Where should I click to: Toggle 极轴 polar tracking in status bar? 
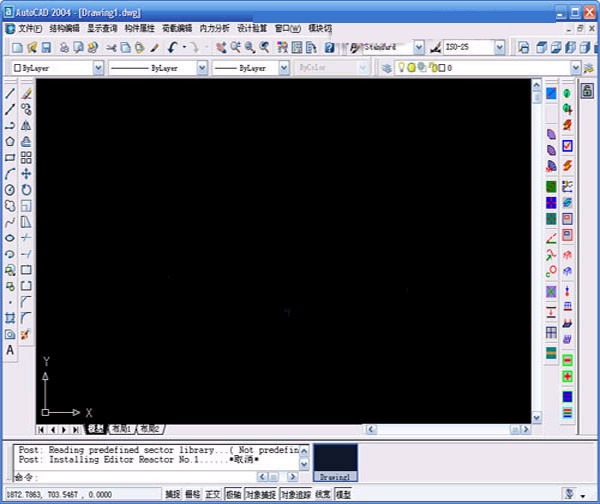[233, 494]
